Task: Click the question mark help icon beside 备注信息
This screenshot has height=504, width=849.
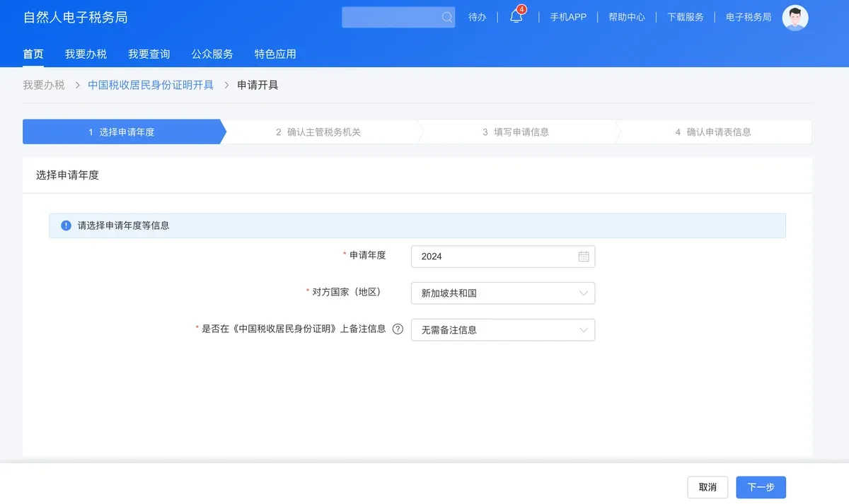Action: [397, 329]
